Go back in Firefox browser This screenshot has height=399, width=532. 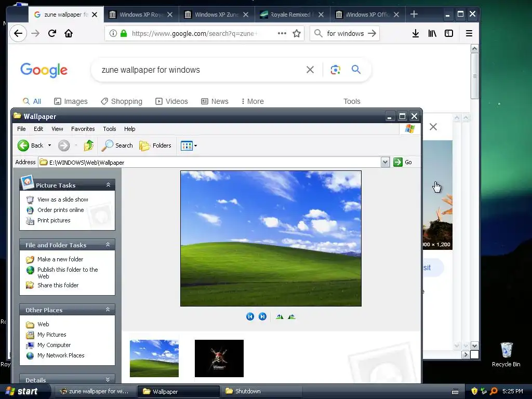click(18, 33)
